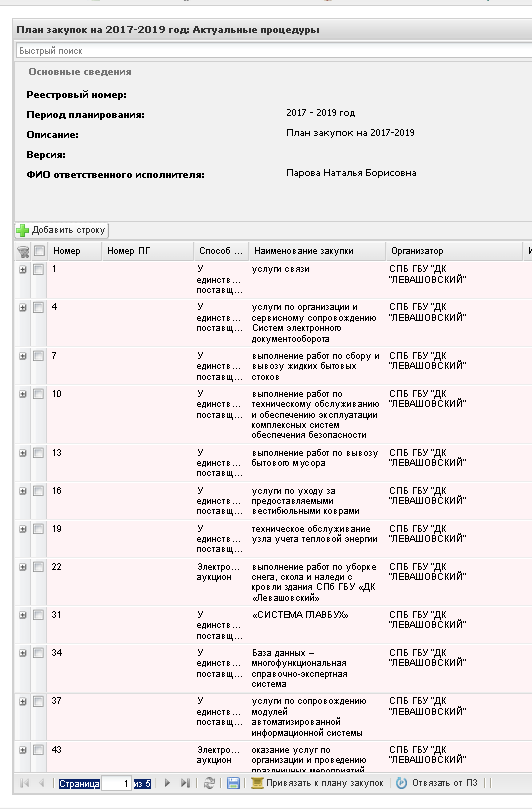This screenshot has height=809, width=532.
Task: Click Наименование закупки column header
Action: [x=317, y=251]
